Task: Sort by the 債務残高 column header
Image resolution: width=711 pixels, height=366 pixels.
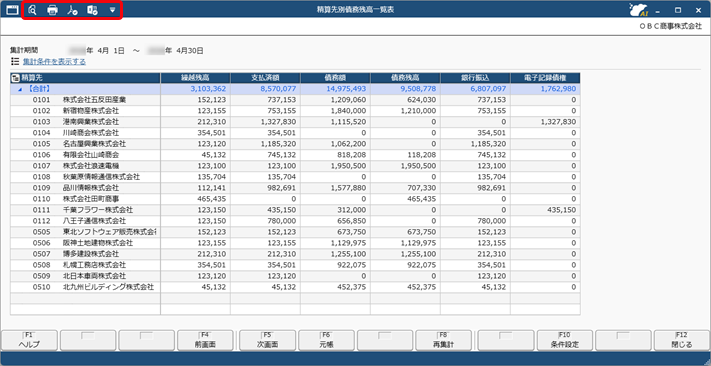Action: click(405, 78)
